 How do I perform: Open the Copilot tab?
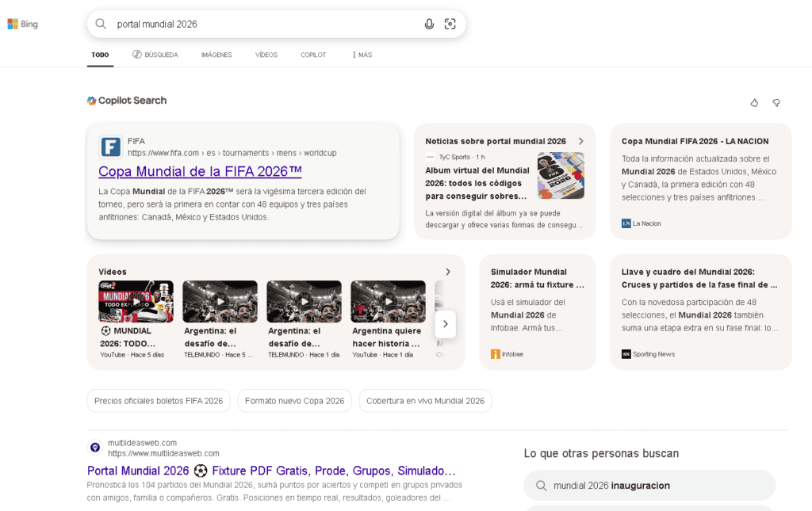click(313, 55)
